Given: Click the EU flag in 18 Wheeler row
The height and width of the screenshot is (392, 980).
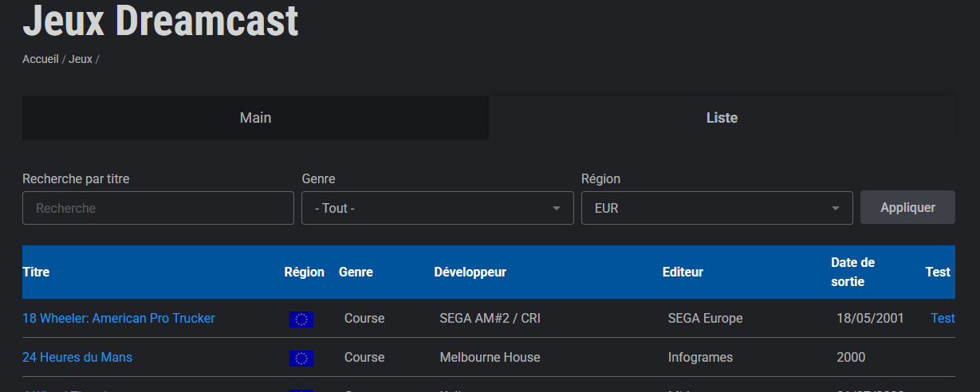Looking at the screenshot, I should pyautogui.click(x=301, y=319).
